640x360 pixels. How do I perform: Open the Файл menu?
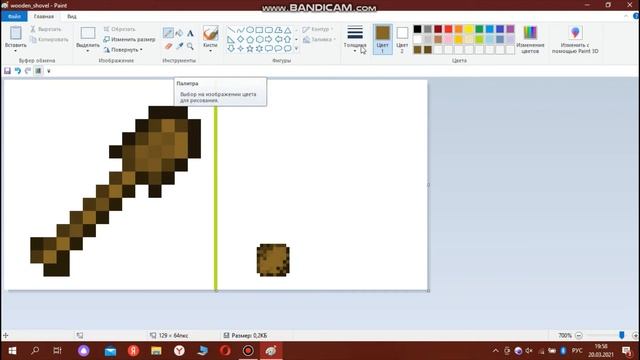point(14,16)
